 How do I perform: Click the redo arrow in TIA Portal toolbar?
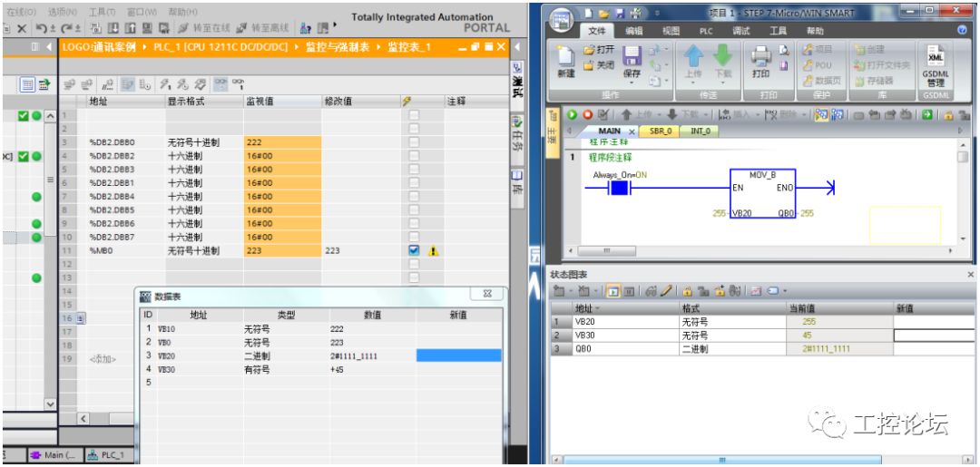65,28
